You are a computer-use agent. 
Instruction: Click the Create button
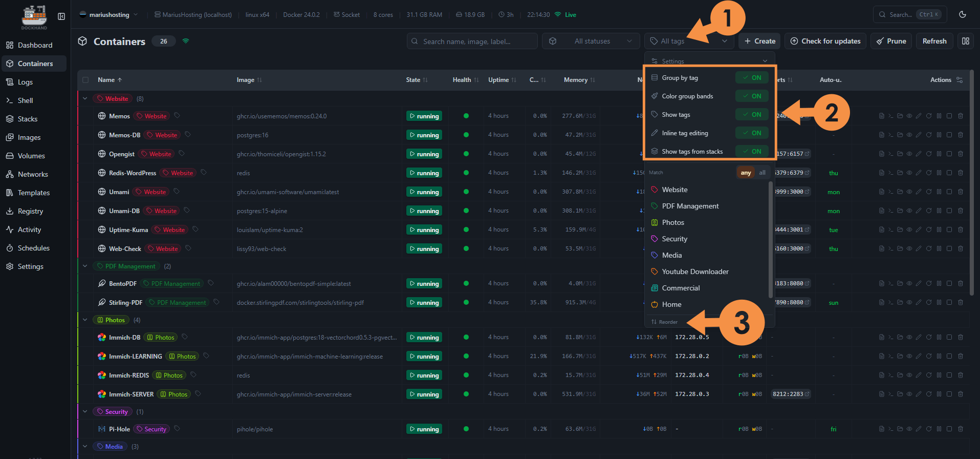(x=760, y=41)
